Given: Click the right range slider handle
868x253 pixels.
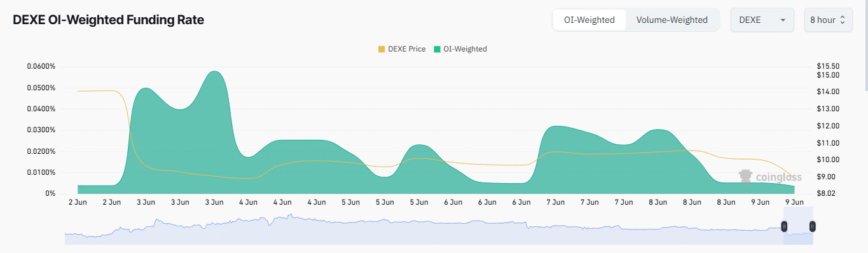Looking at the screenshot, I should [x=812, y=226].
